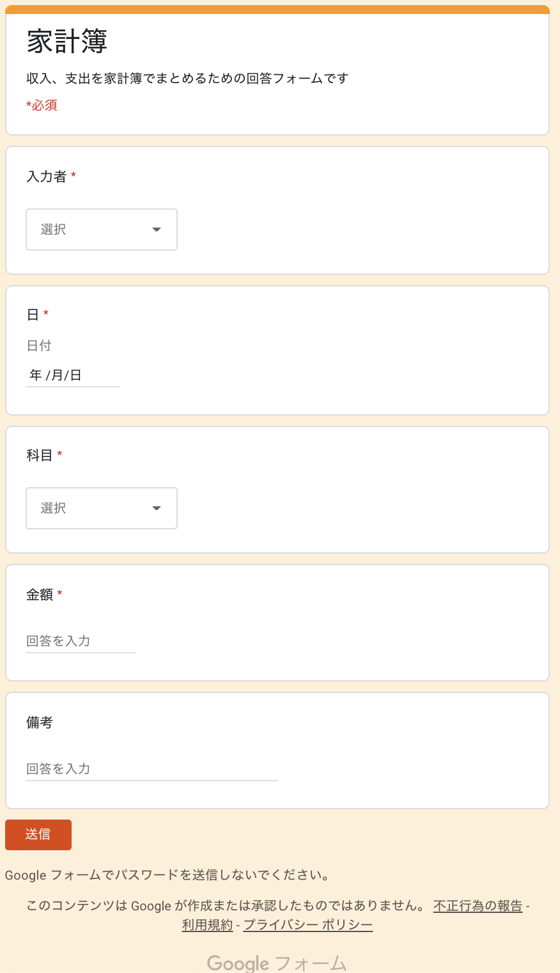Open the 科目 selection dropdown

(x=101, y=508)
